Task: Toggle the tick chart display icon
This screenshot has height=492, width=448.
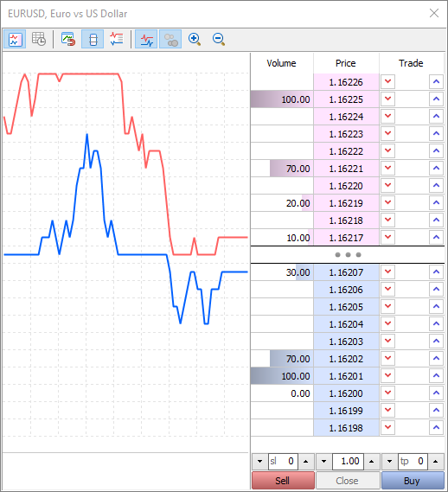Action: point(15,40)
